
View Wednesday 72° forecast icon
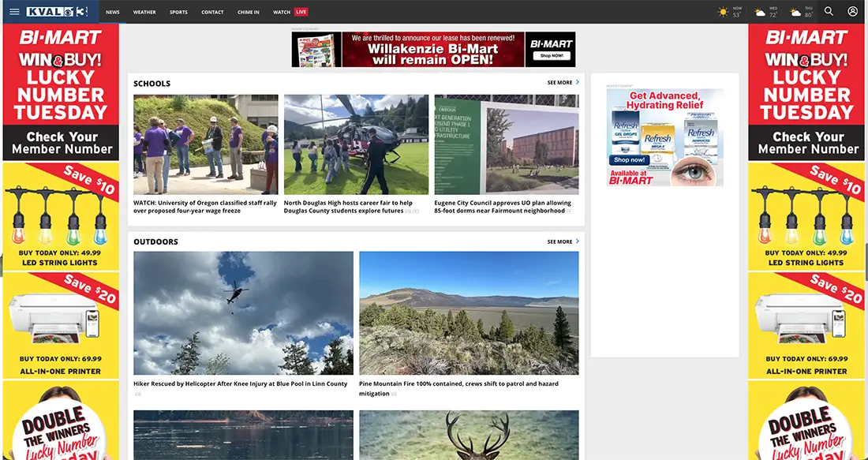[x=760, y=12]
